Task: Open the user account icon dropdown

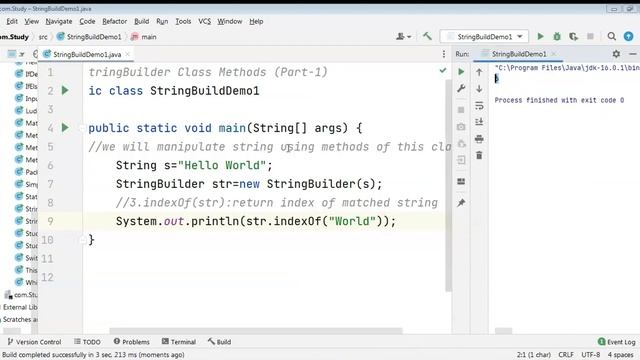Action: (403, 36)
